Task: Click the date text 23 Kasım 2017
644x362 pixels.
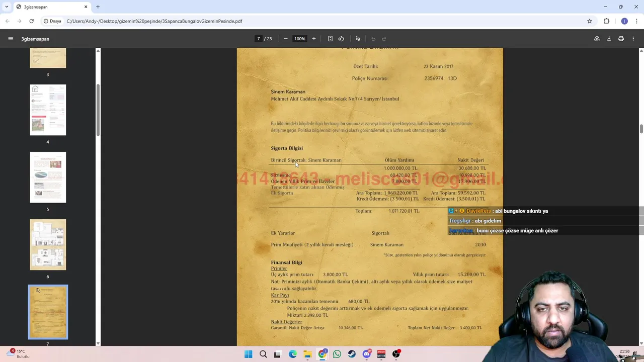Action: [x=438, y=66]
